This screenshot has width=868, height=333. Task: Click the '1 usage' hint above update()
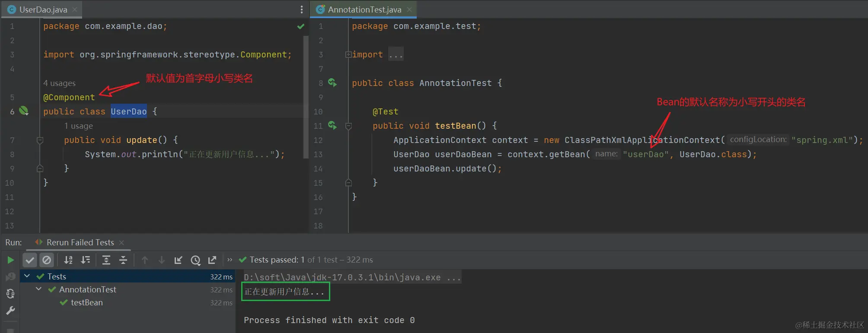pos(78,126)
